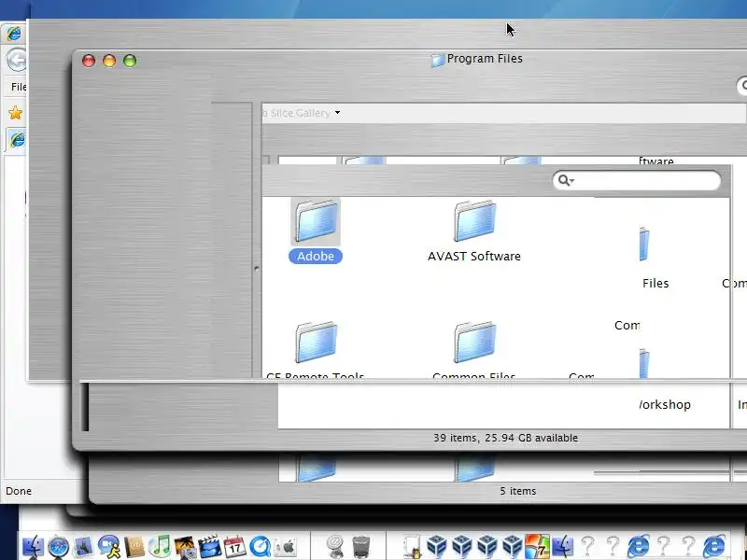The height and width of the screenshot is (560, 747).
Task: Open the CE Remote Tools folder
Action: (x=316, y=343)
